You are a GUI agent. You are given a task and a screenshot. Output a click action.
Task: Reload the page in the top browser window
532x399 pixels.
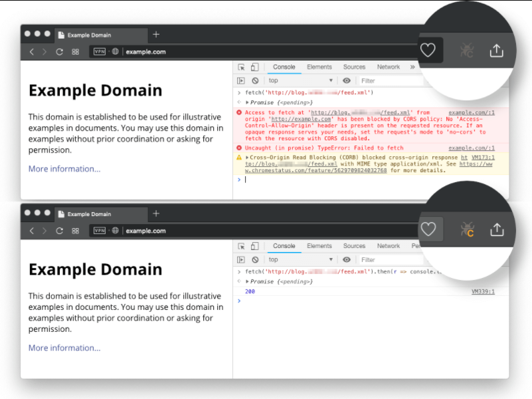point(60,52)
